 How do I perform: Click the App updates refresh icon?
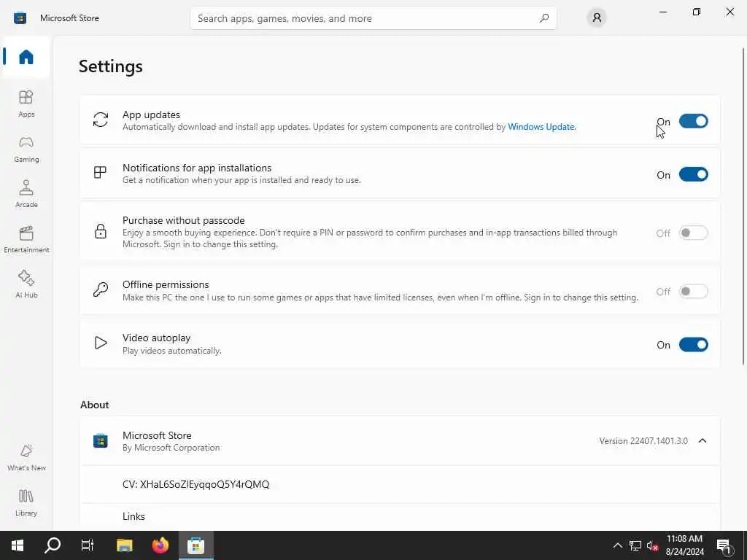pos(101,120)
